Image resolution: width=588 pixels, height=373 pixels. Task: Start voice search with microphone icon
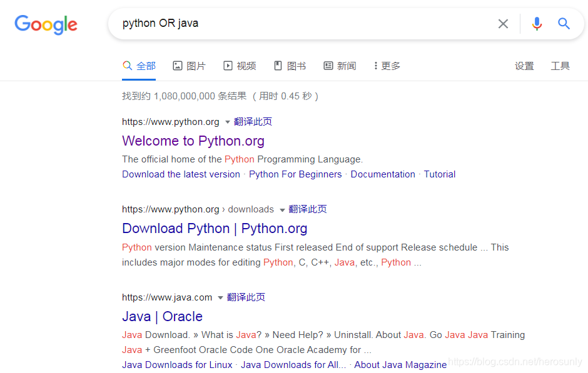click(537, 24)
